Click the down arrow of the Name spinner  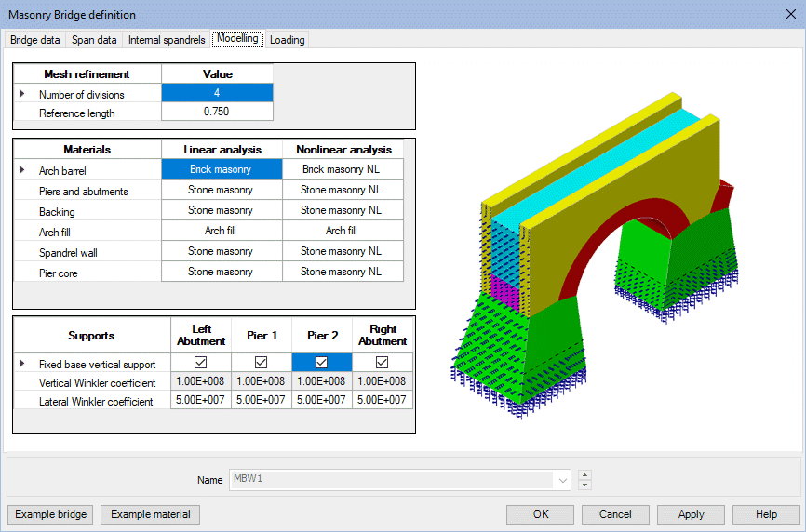point(584,485)
